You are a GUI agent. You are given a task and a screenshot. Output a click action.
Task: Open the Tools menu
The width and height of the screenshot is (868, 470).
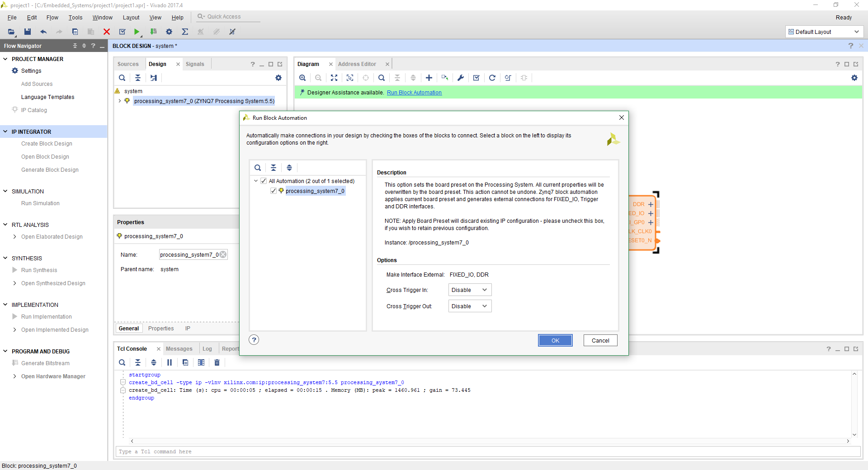point(75,17)
